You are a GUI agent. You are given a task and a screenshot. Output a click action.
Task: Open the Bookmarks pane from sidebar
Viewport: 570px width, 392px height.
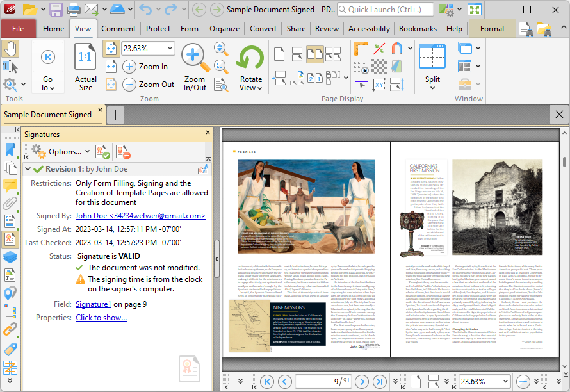tap(10, 150)
